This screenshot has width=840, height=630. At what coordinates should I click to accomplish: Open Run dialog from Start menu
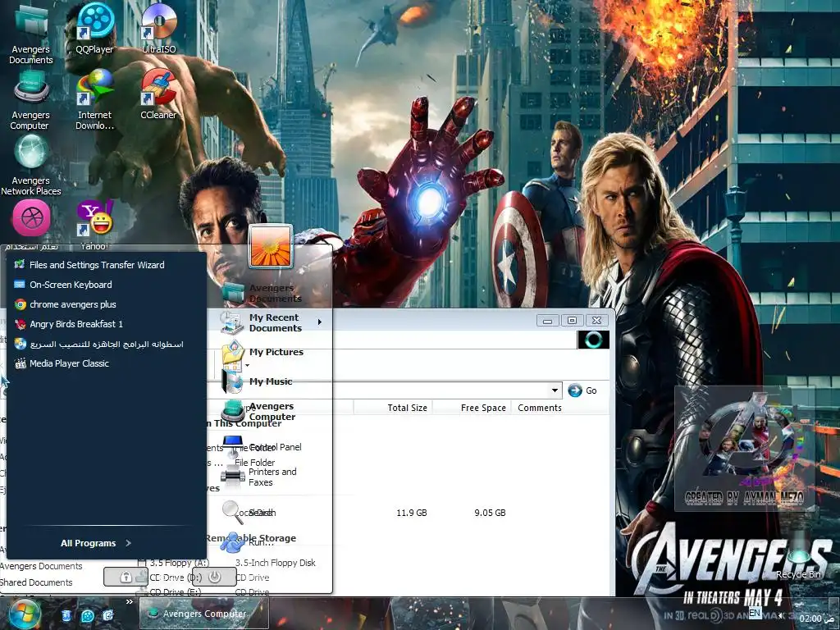[248, 542]
